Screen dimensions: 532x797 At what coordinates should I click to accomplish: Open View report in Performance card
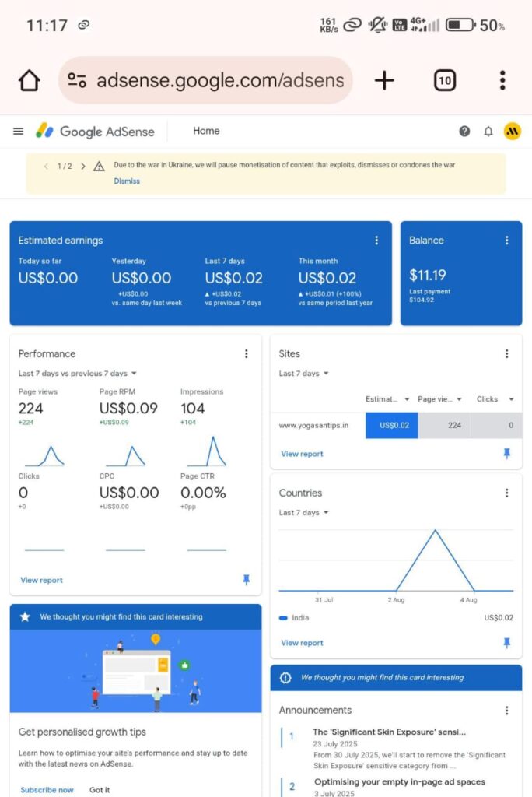pyautogui.click(x=42, y=580)
